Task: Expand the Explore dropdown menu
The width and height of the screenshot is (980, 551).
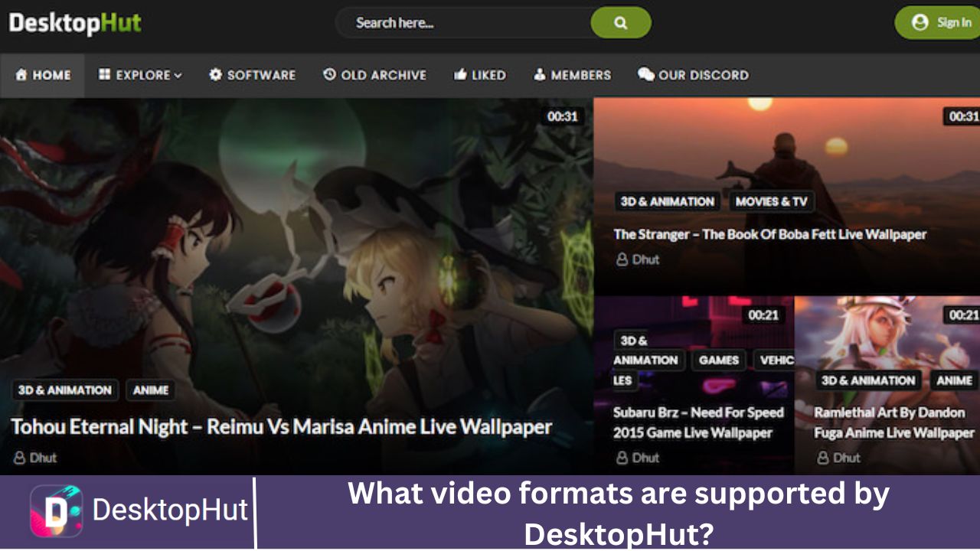Action: click(140, 75)
